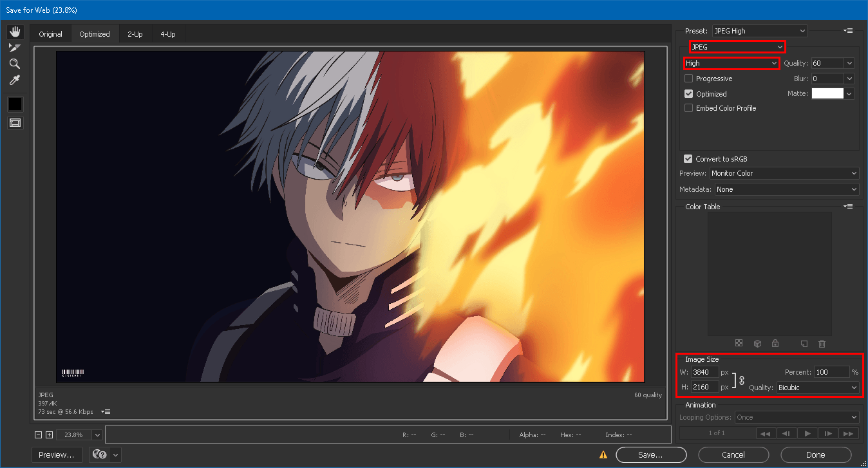This screenshot has height=468, width=868.
Task: Click the Quality value field showing 60
Action: (x=827, y=63)
